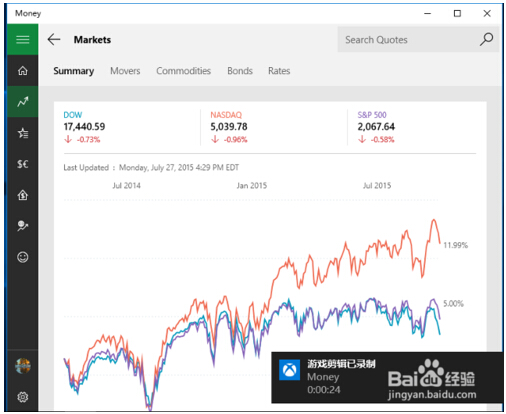Go to Home in sidebar

tap(23, 71)
